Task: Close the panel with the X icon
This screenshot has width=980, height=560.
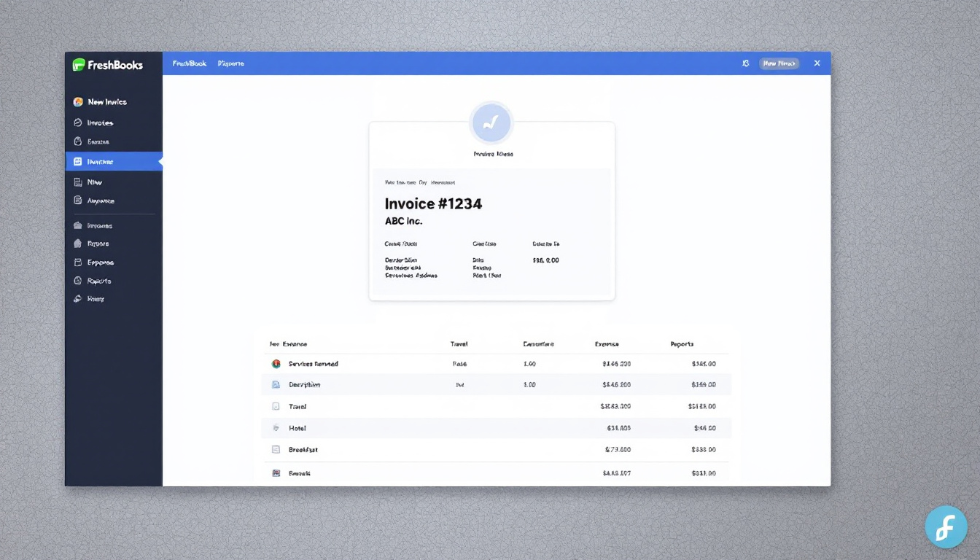Action: (817, 63)
